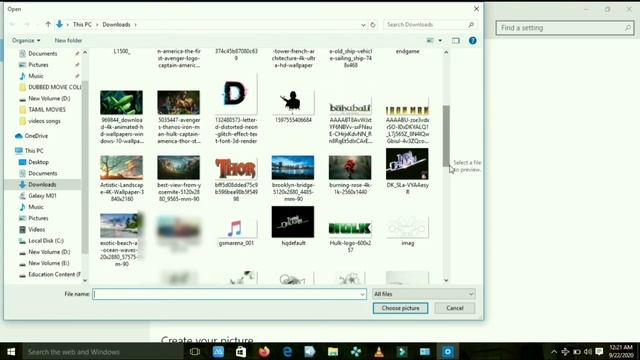The width and height of the screenshot is (640, 360).
Task: Click Find a setting search box
Action: click(x=564, y=28)
